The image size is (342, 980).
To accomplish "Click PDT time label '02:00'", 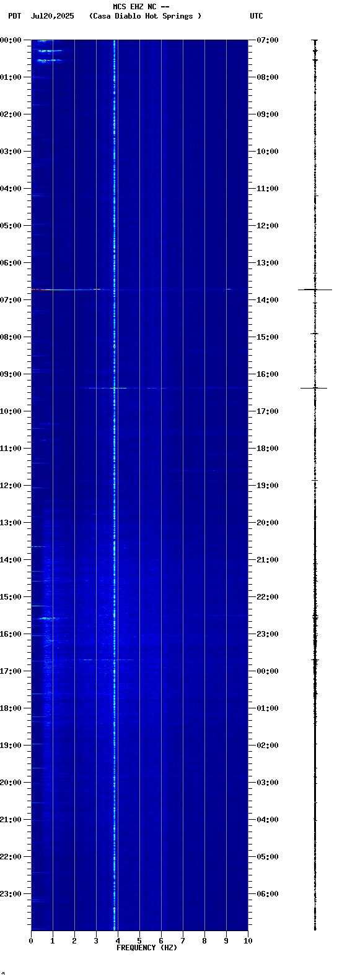I will point(11,114).
